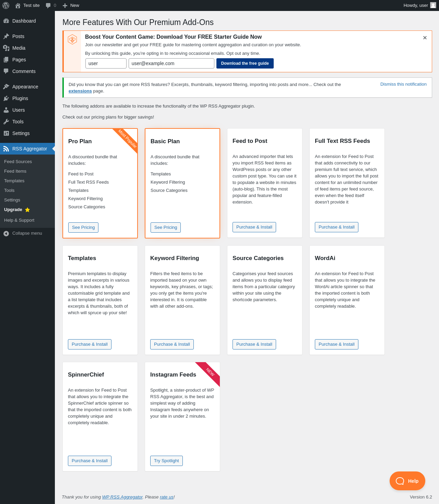Image resolution: width=439 pixels, height=504 pixels.
Task: Click the Dashboard gauge icon
Action: (6, 21)
